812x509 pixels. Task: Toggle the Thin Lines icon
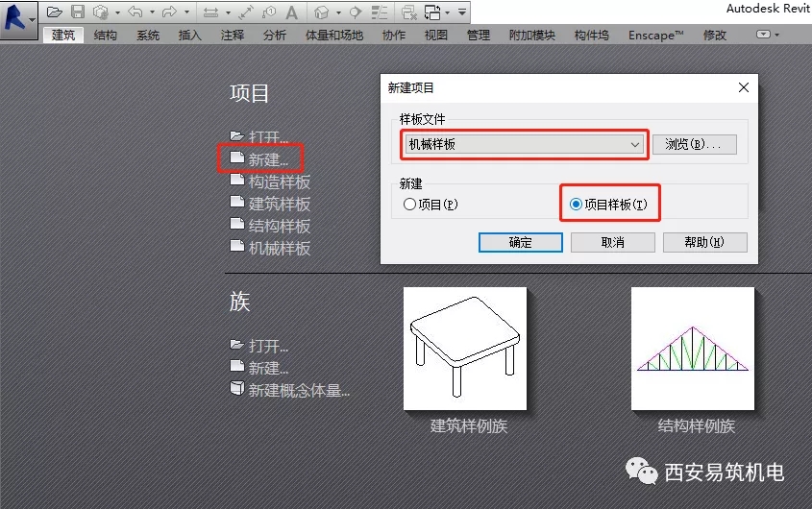point(380,12)
